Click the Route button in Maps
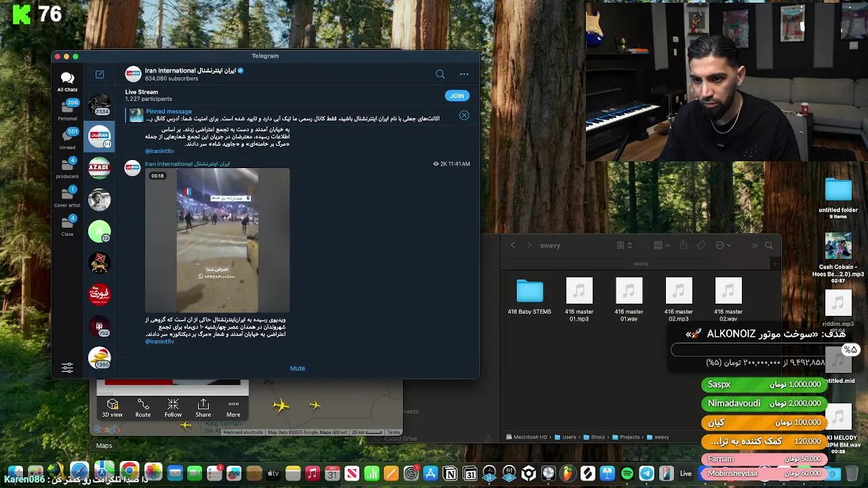This screenshot has height=488, width=868. tap(143, 408)
